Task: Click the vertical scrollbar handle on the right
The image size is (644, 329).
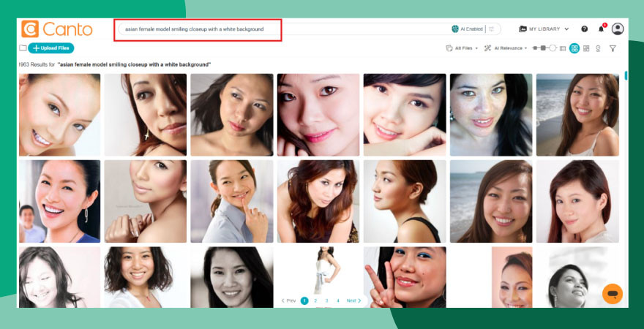Action: (626, 75)
